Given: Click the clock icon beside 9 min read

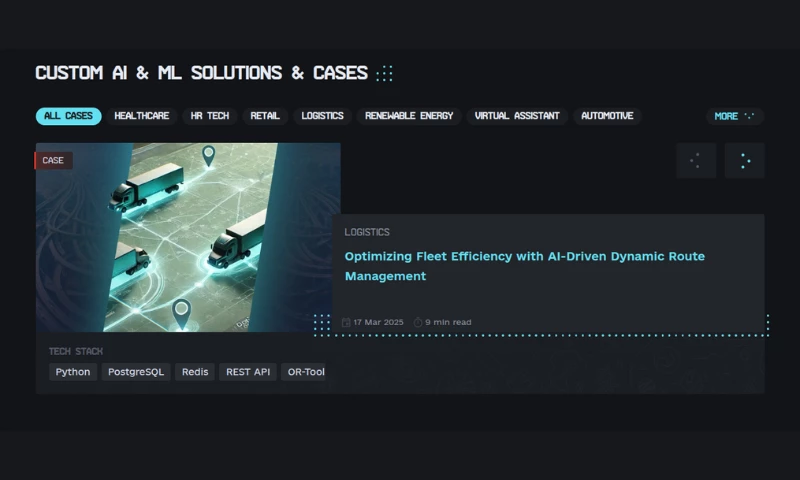Looking at the screenshot, I should tap(418, 322).
